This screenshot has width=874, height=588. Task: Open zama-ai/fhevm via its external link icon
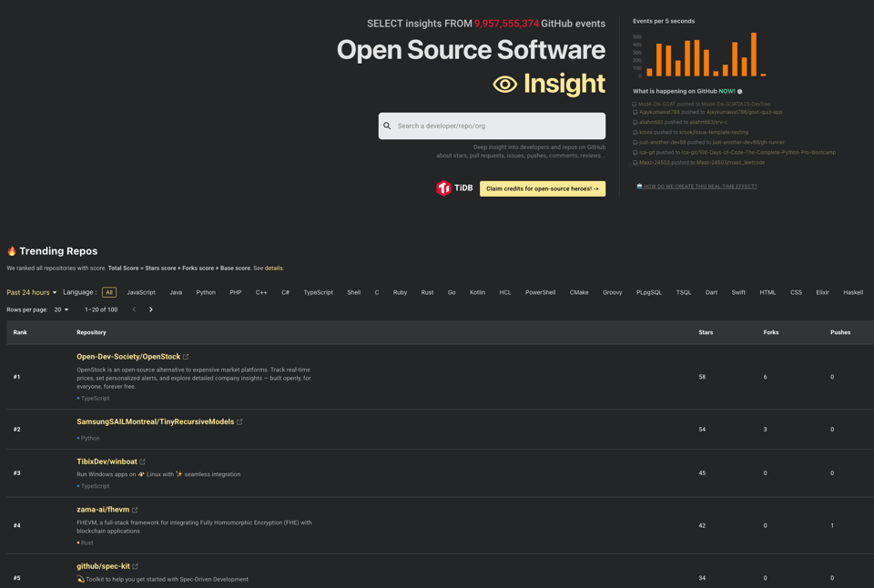[137, 510]
